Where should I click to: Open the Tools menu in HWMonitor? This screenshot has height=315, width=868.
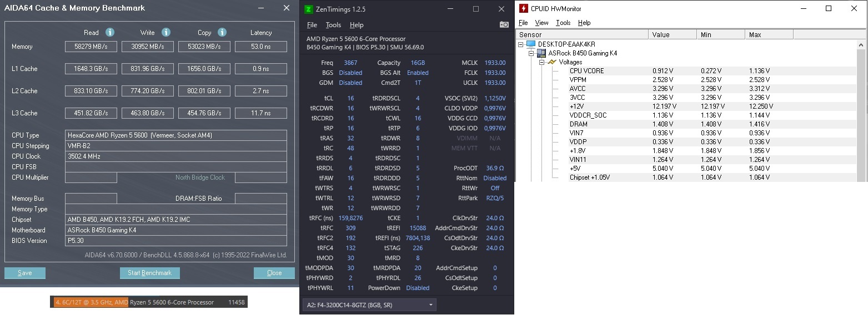563,23
